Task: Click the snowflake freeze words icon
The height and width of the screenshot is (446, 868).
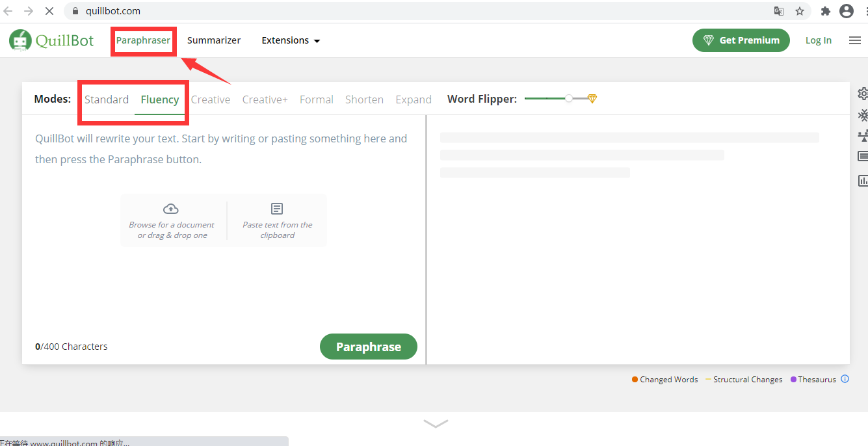Action: [x=863, y=115]
